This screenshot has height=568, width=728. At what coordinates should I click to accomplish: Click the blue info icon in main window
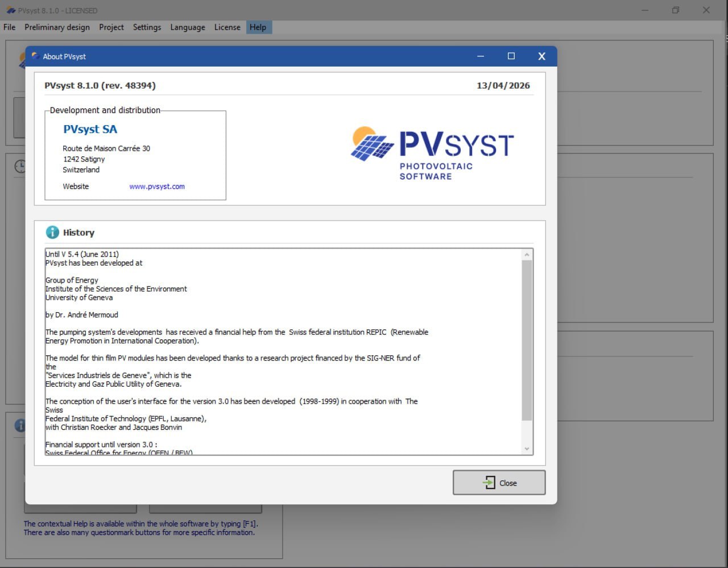click(20, 425)
